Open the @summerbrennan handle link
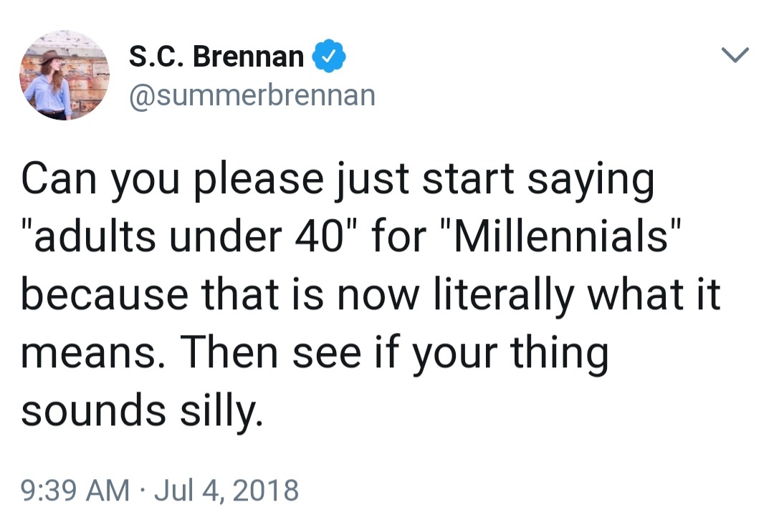This screenshot has width=774, height=532. [x=252, y=95]
